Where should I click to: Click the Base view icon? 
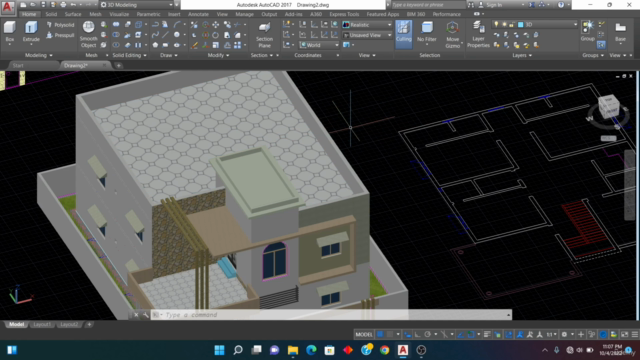click(x=620, y=32)
